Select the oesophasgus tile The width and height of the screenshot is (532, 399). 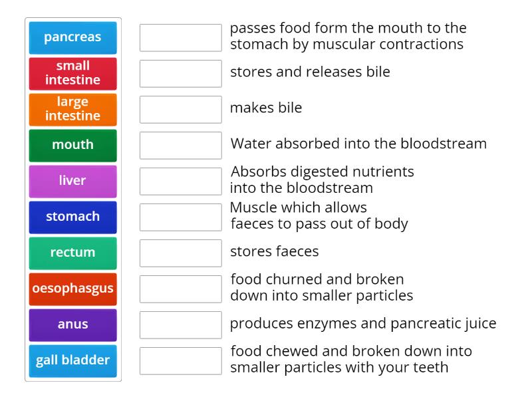point(72,289)
